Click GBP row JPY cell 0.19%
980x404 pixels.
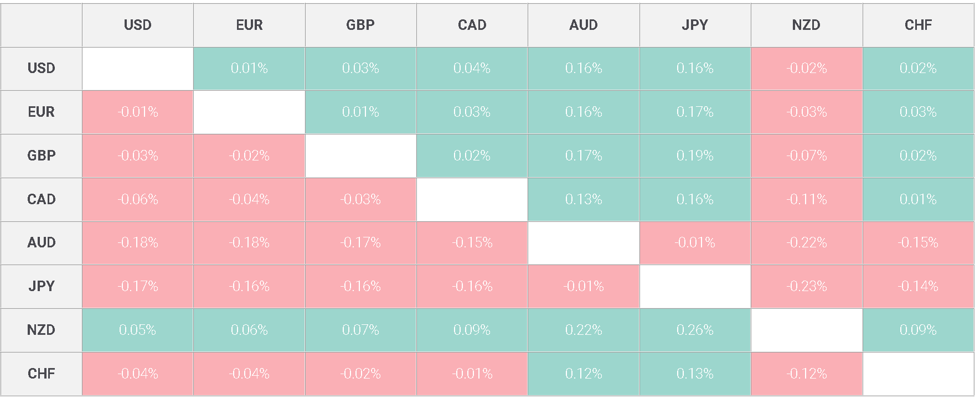click(695, 156)
